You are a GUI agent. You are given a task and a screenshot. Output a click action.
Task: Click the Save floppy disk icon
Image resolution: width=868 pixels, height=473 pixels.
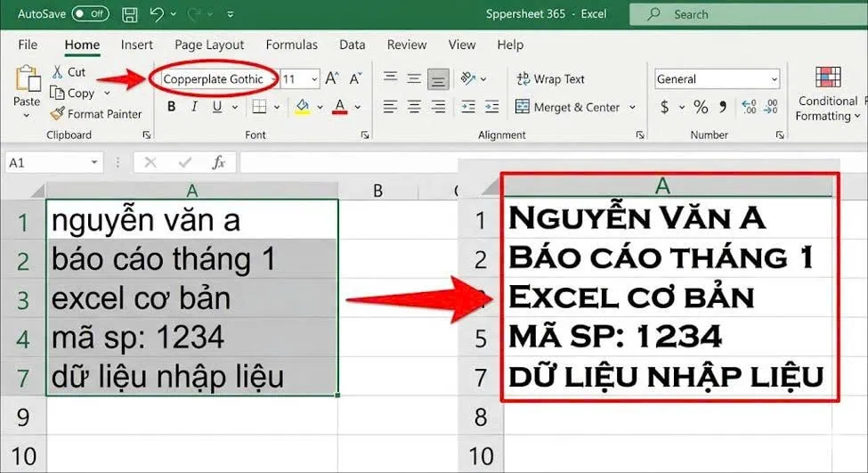(x=130, y=14)
